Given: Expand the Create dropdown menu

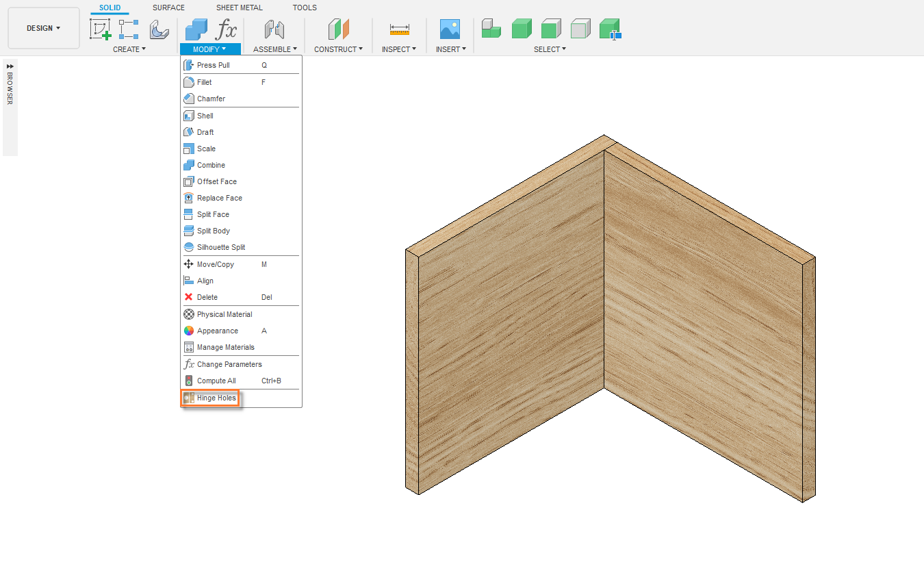Looking at the screenshot, I should pos(129,49).
